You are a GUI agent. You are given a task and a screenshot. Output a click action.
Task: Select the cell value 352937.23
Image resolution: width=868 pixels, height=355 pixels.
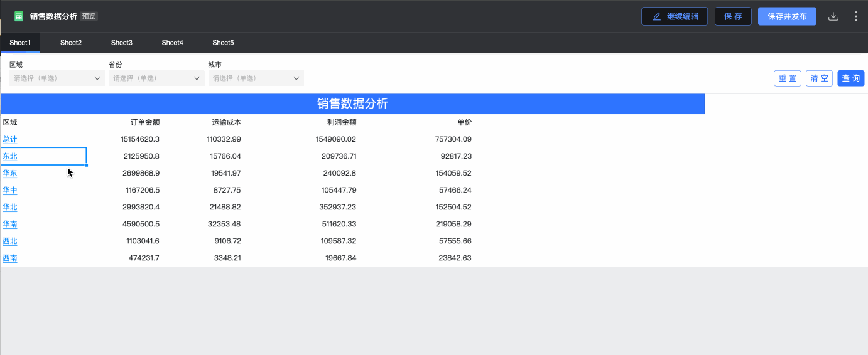point(339,207)
